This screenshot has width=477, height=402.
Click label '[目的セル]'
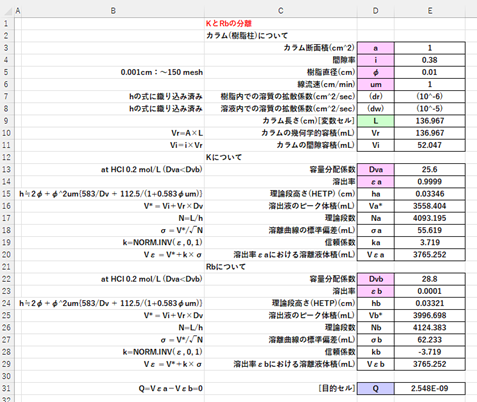336,388
